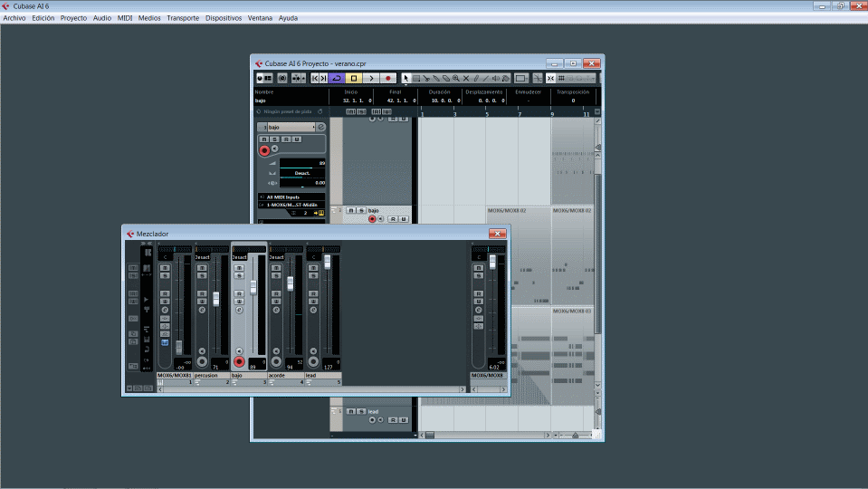The image size is (868, 489).
Task: Open the ruler display format dropdown arrow
Action: pos(597,111)
